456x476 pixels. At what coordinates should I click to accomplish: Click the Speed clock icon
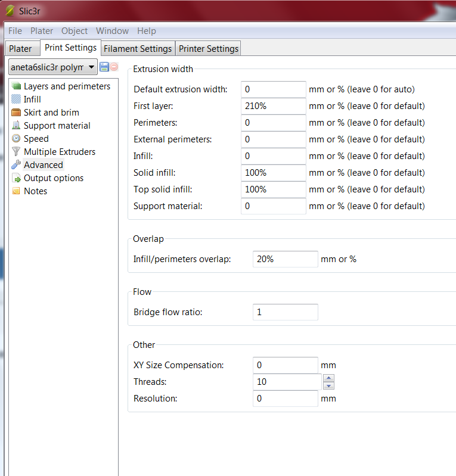tap(16, 138)
